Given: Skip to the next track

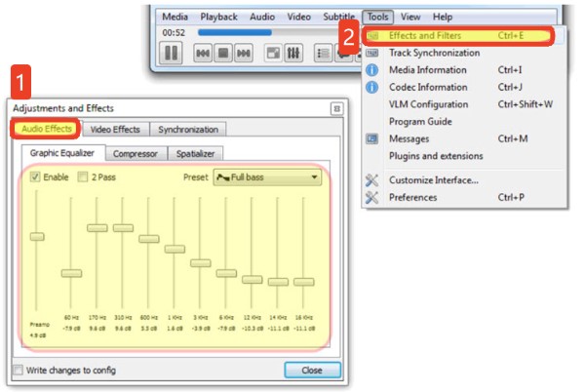Looking at the screenshot, I should point(244,53).
